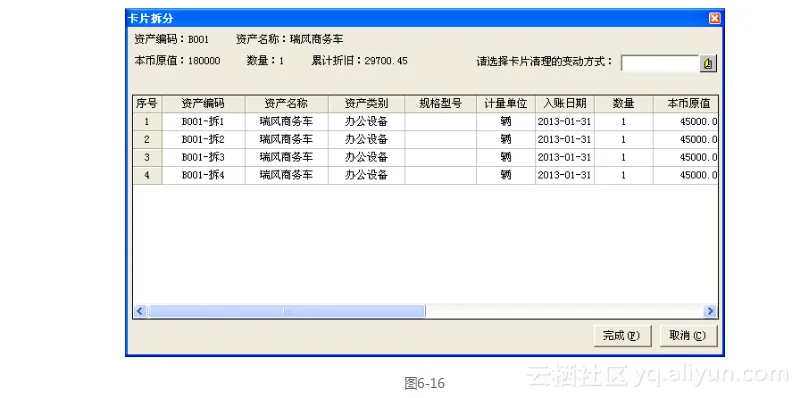The height and width of the screenshot is (398, 800).
Task: Click cell B001-拆2
Action: click(x=204, y=140)
